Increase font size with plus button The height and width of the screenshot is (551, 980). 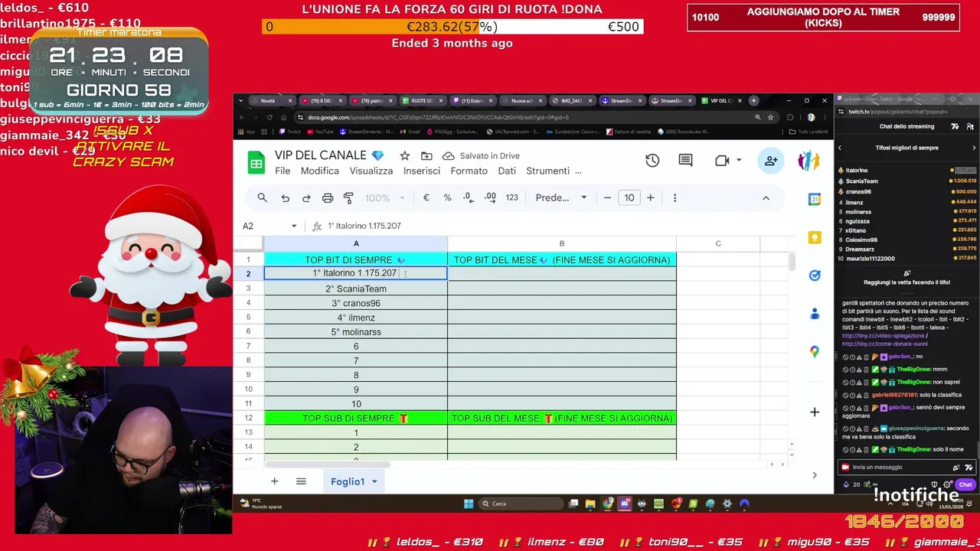pos(650,197)
